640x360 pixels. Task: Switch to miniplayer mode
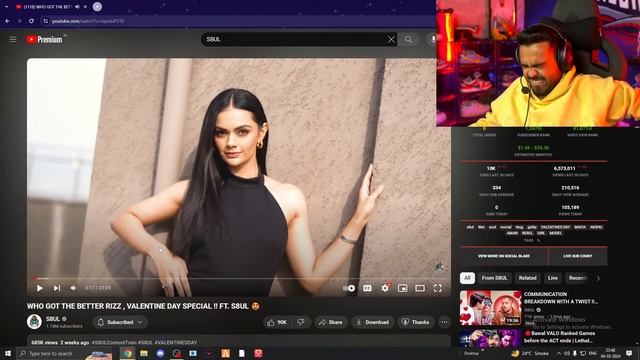point(402,288)
